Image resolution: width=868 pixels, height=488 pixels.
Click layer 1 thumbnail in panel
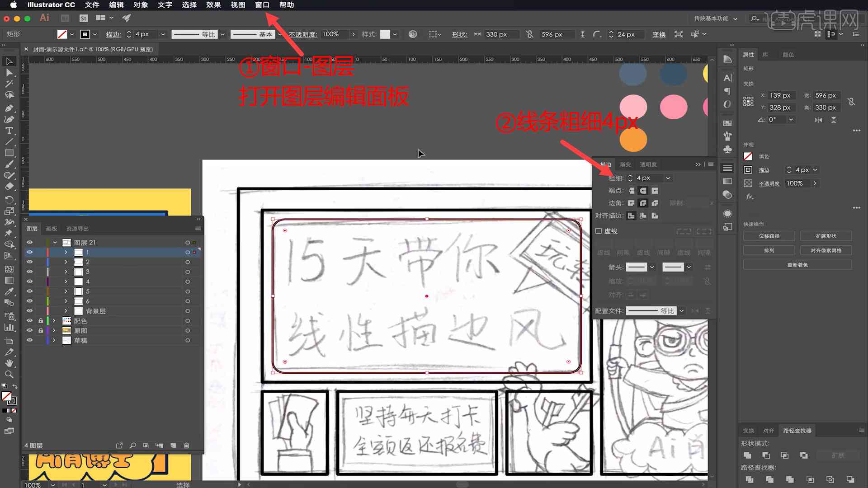click(x=78, y=252)
